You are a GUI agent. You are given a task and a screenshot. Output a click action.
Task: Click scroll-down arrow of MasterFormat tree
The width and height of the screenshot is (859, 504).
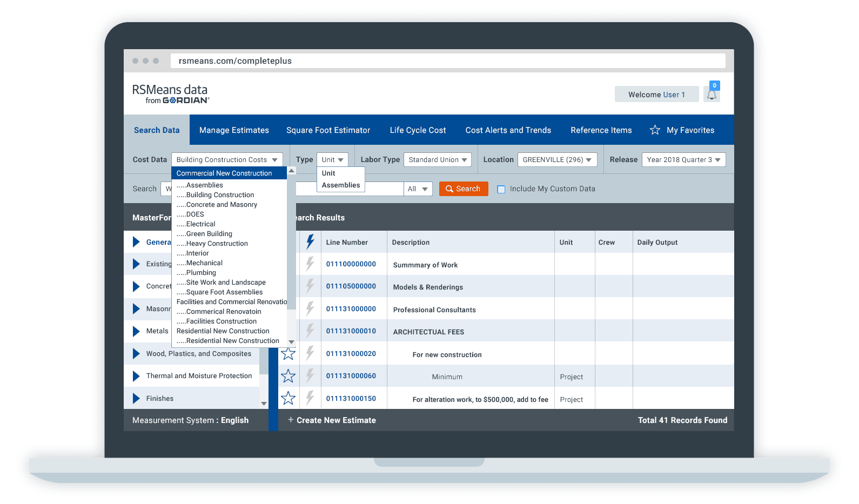click(x=264, y=404)
